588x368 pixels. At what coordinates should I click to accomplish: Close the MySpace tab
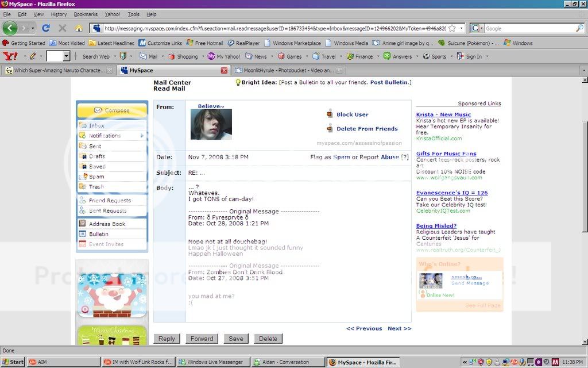(x=225, y=70)
